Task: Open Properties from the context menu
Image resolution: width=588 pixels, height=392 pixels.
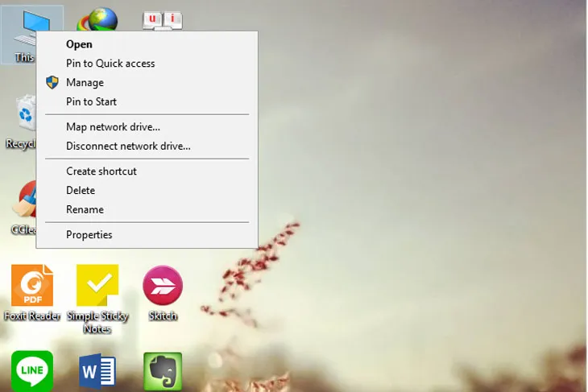Action: click(x=89, y=235)
